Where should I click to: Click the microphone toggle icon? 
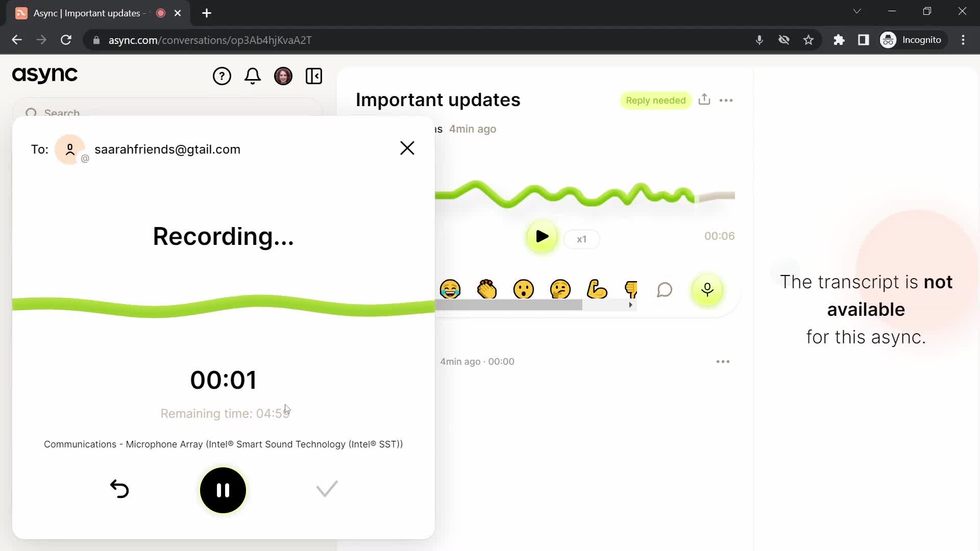coord(707,290)
